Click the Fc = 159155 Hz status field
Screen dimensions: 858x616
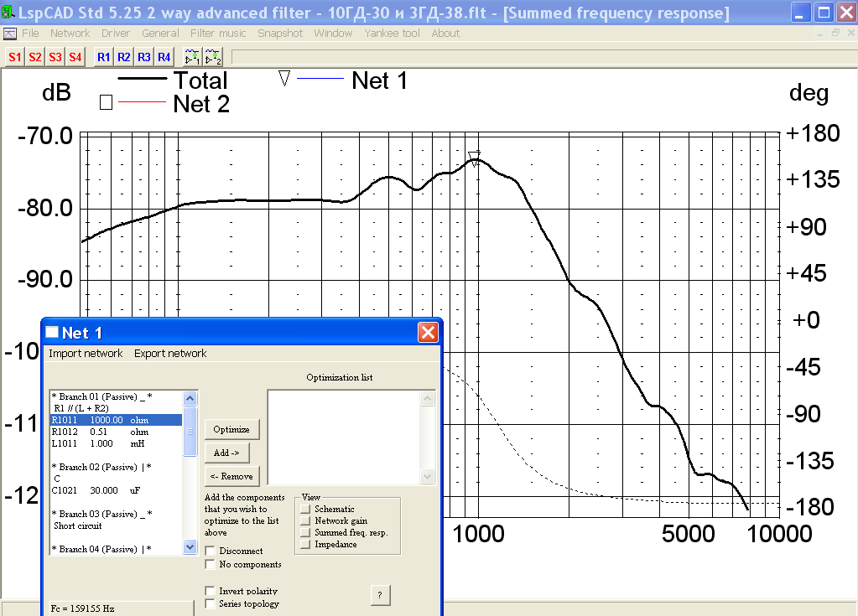[121, 608]
